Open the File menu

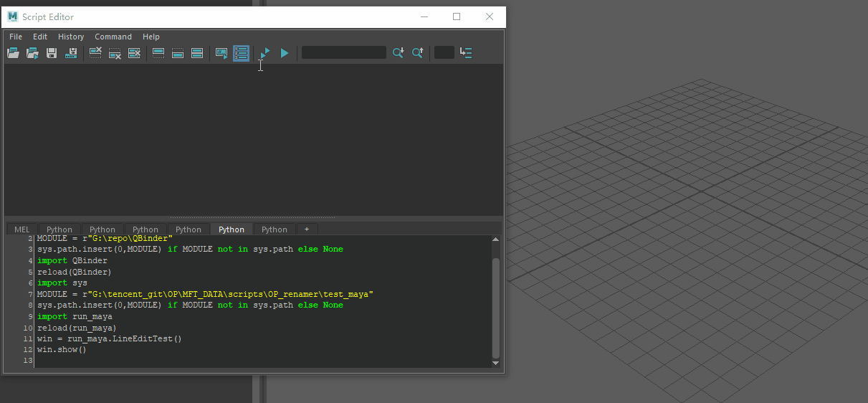[16, 37]
